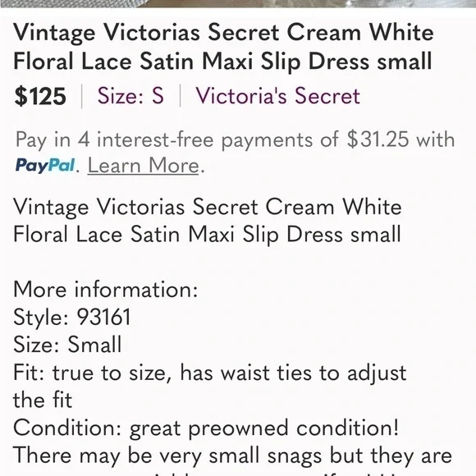
Task: Click the Condition: great preowned condition line
Action: click(x=206, y=428)
